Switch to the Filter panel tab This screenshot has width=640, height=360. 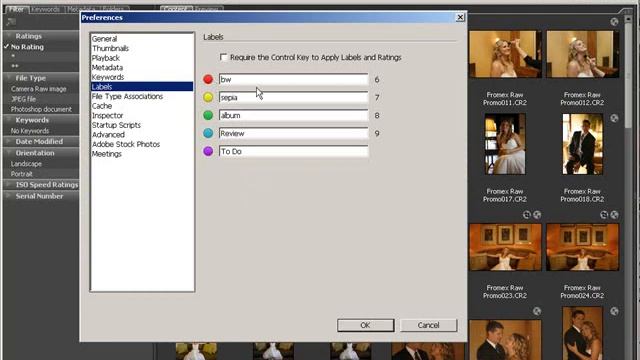click(x=16, y=9)
